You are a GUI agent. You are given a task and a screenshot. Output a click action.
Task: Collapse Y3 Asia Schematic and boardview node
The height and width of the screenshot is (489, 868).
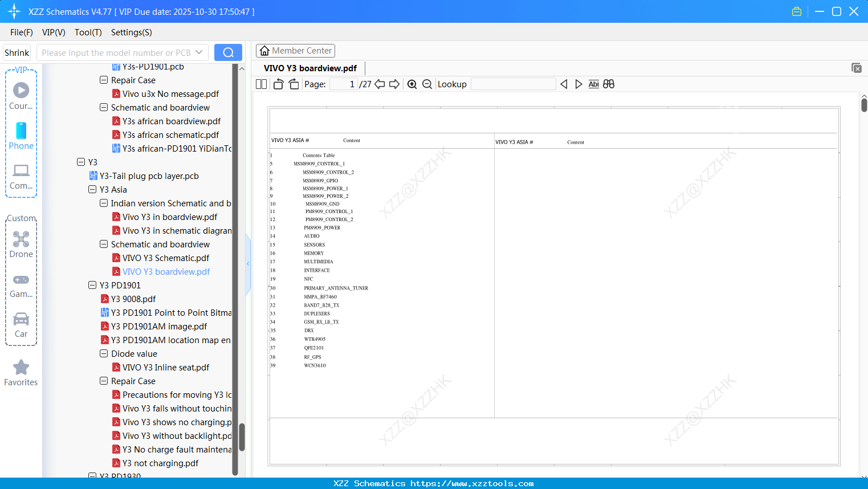pos(104,244)
